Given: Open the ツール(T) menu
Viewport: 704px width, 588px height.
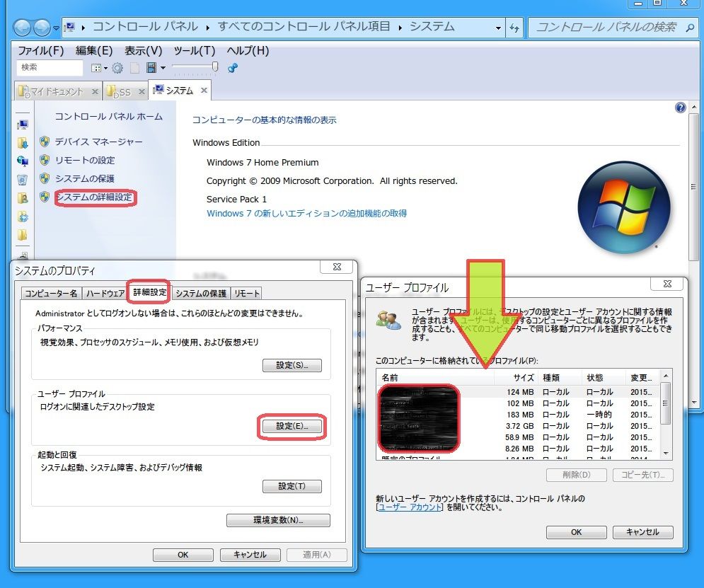Looking at the screenshot, I should click(194, 50).
